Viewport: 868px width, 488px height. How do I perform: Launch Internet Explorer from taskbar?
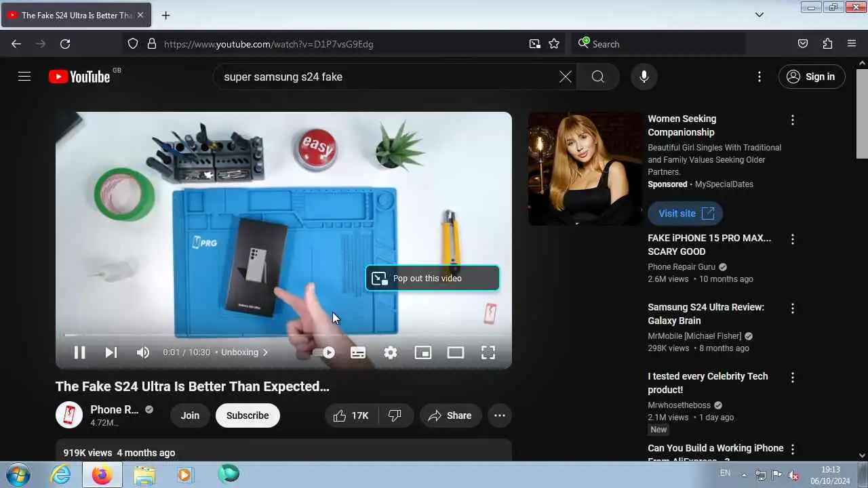(x=61, y=474)
